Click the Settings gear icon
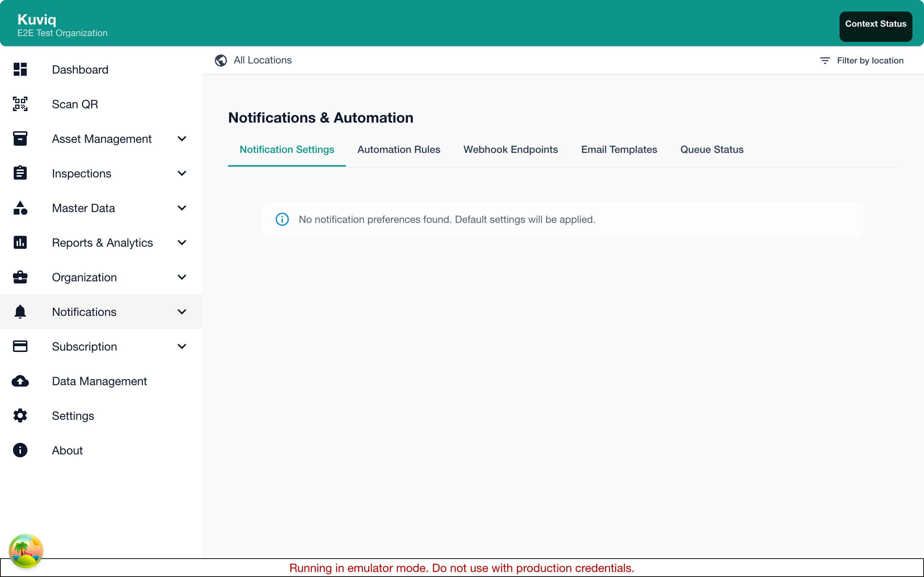Viewport: 924px width, 577px height. click(20, 415)
